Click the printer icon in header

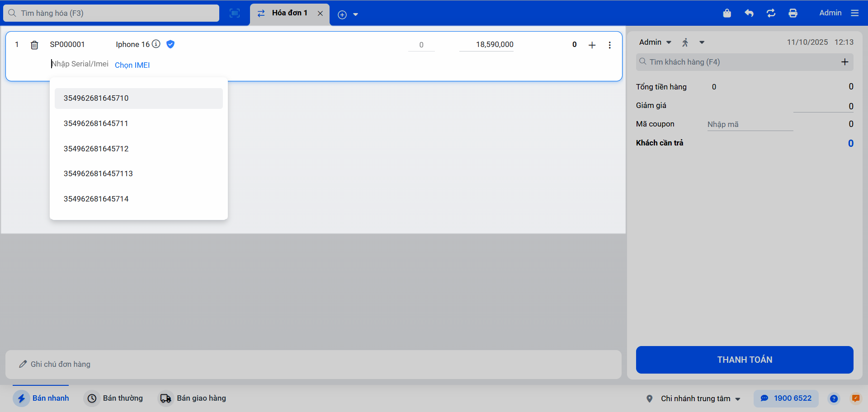coord(793,13)
